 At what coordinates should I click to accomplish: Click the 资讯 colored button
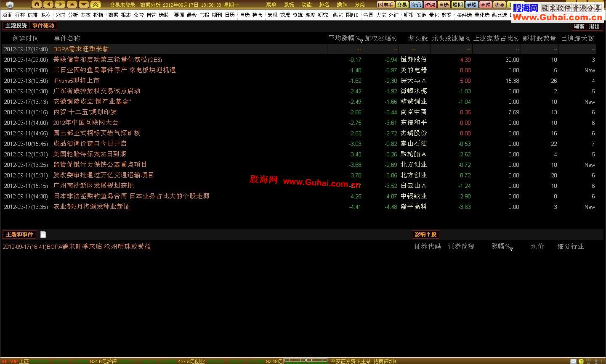click(416, 5)
